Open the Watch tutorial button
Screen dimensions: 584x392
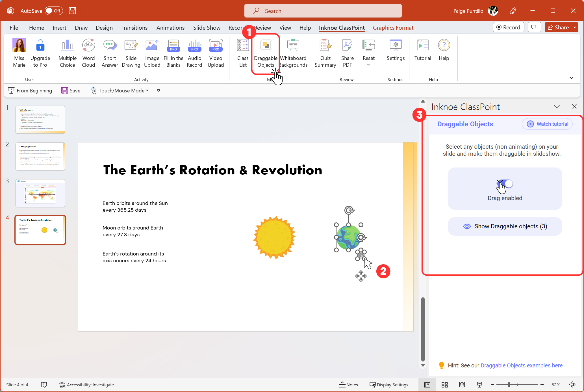coord(548,124)
